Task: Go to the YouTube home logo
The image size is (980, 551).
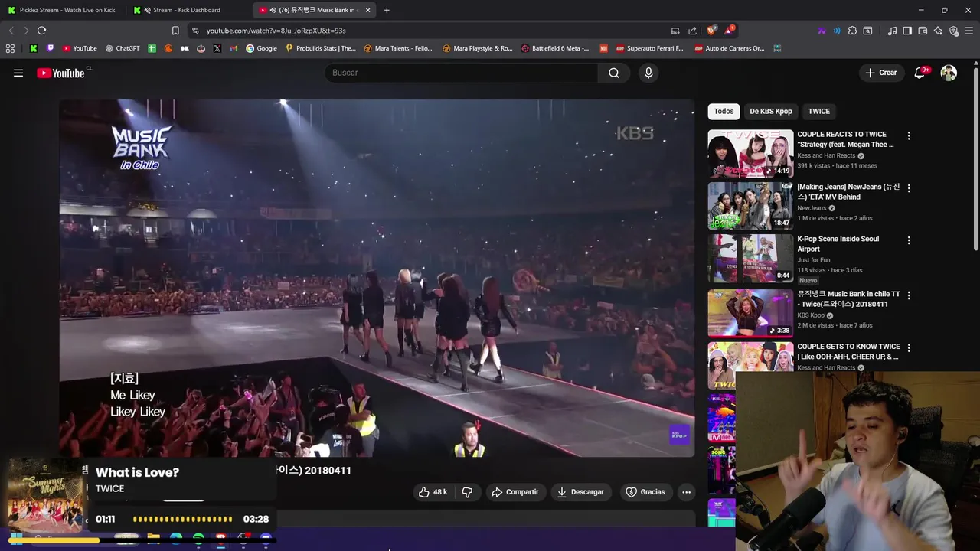Action: click(x=60, y=73)
